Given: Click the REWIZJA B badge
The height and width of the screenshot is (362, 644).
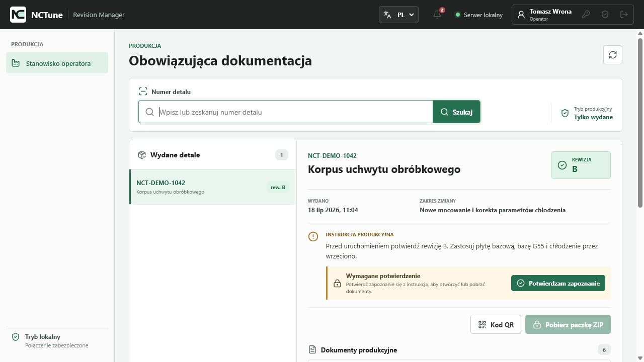Looking at the screenshot, I should (x=581, y=165).
